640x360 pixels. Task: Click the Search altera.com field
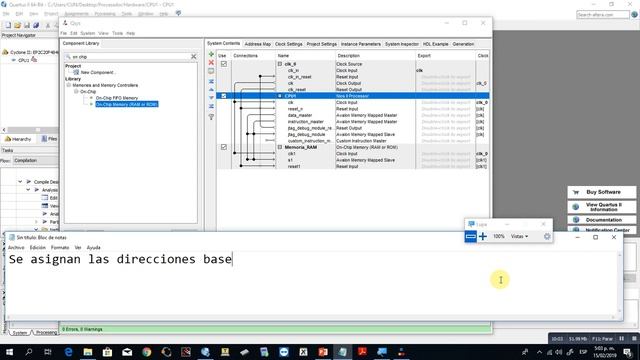click(602, 15)
